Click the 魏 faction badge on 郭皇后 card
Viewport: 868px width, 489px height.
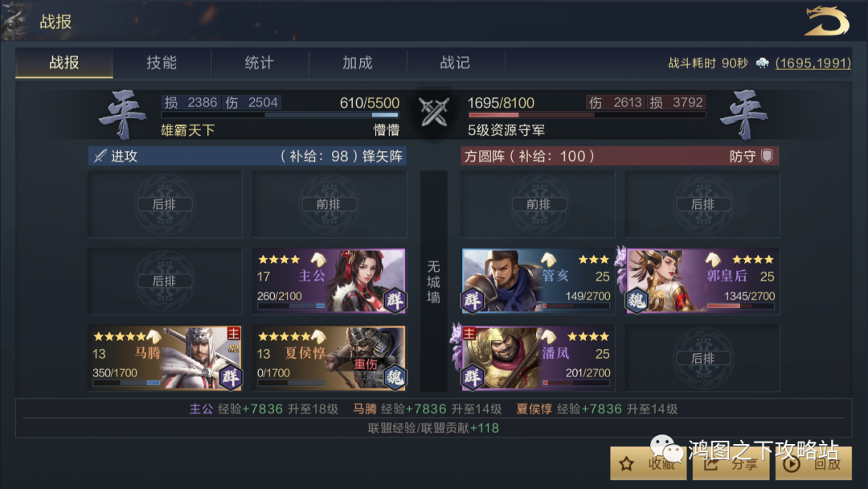coord(637,301)
